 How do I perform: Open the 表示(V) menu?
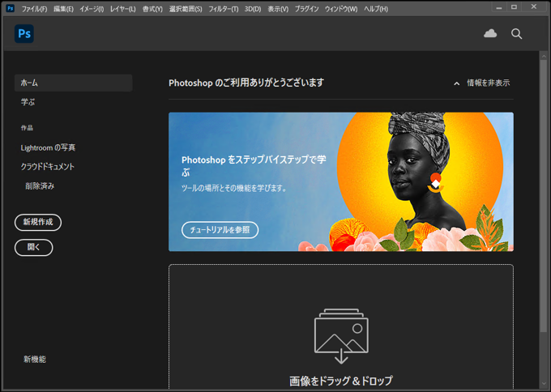pyautogui.click(x=278, y=9)
